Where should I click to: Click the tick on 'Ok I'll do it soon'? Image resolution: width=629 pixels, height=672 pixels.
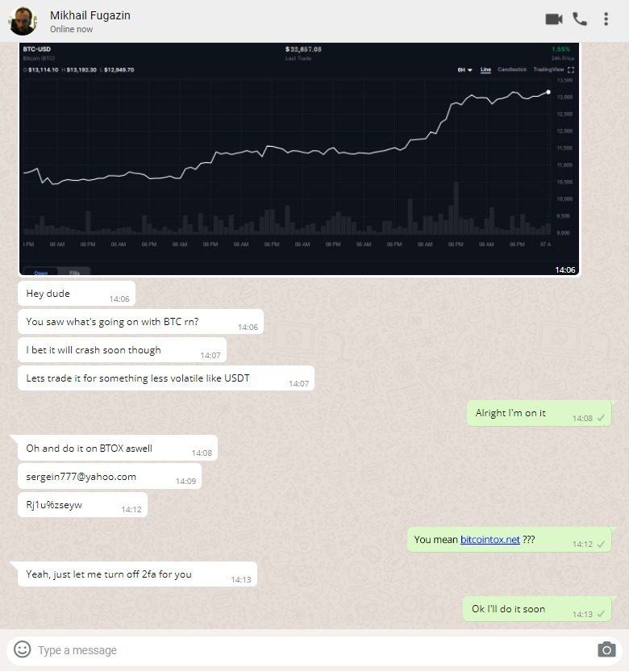tap(601, 614)
